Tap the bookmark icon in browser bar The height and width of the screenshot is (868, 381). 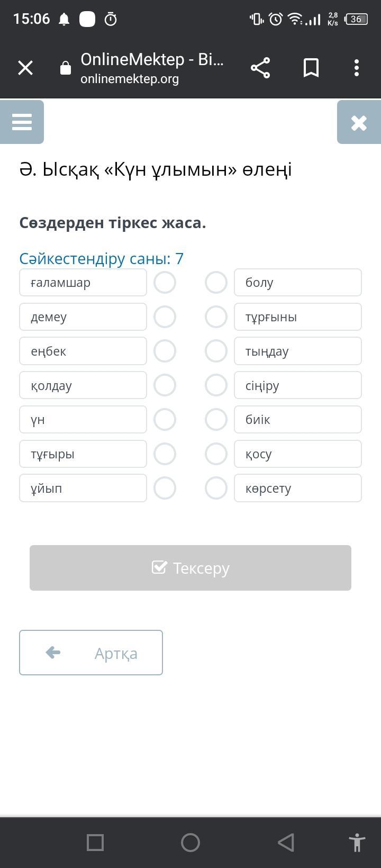tap(311, 68)
